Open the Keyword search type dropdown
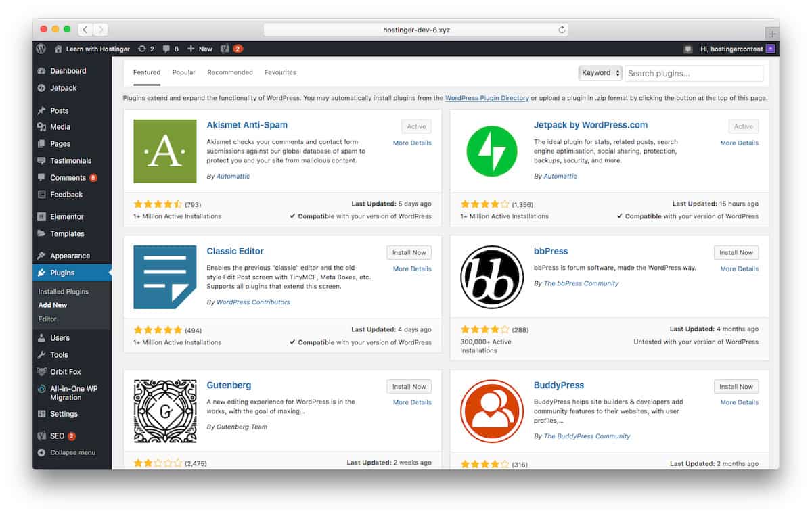The height and width of the screenshot is (516, 812). [x=600, y=73]
